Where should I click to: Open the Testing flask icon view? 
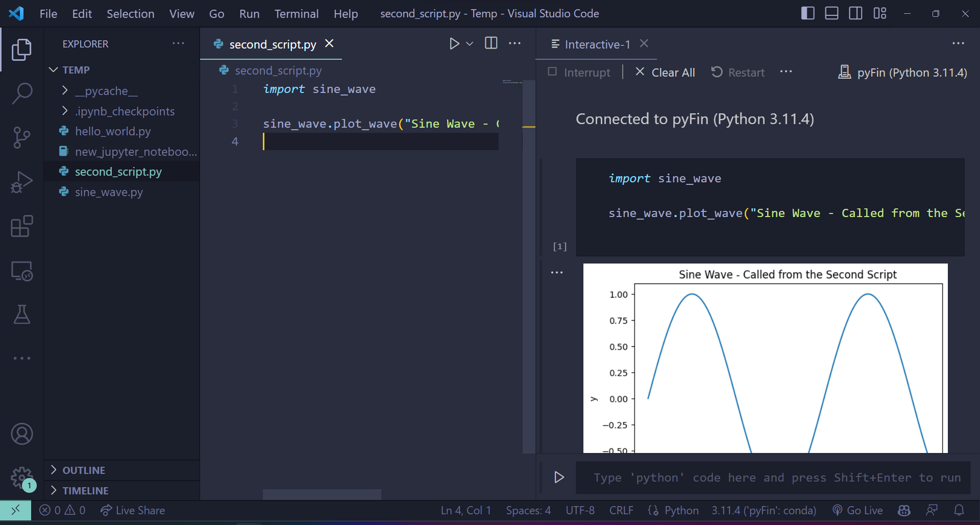[21, 315]
